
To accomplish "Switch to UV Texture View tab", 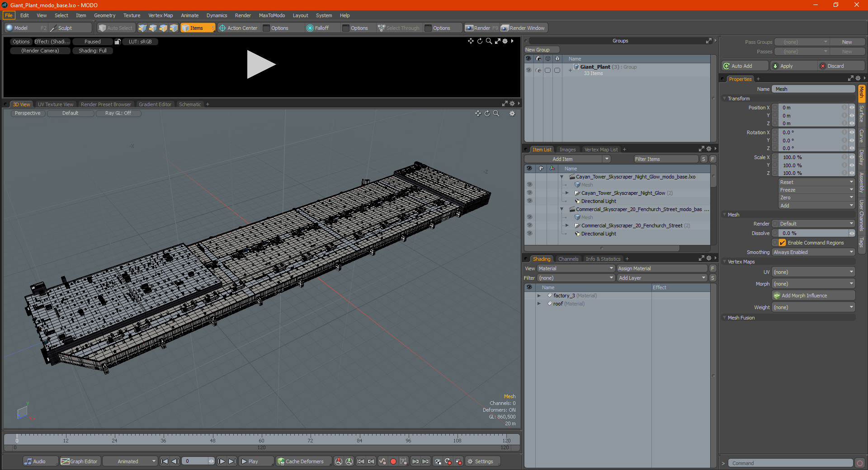I will click(56, 104).
